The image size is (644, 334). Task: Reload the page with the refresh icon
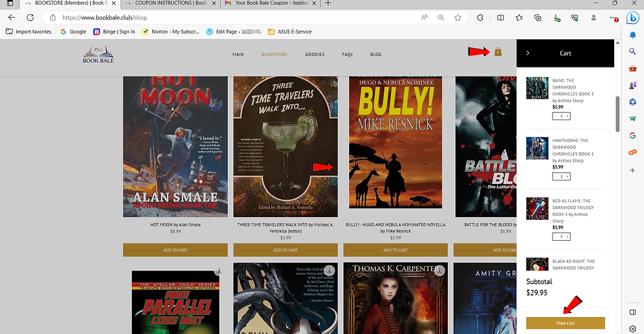tap(30, 18)
